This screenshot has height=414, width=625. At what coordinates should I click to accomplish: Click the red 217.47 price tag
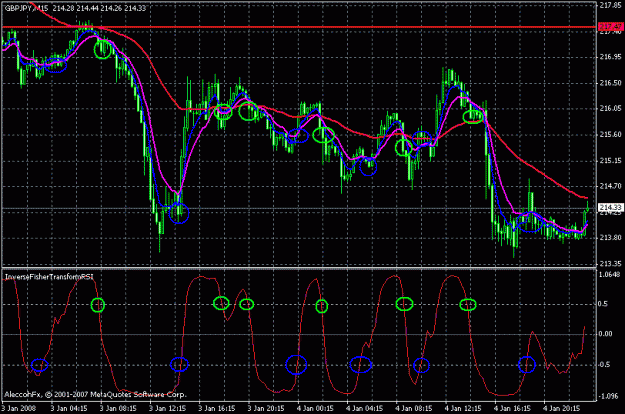[611, 27]
